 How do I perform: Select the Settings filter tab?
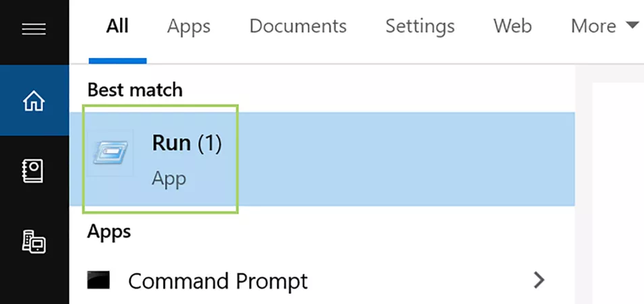pyautogui.click(x=420, y=27)
